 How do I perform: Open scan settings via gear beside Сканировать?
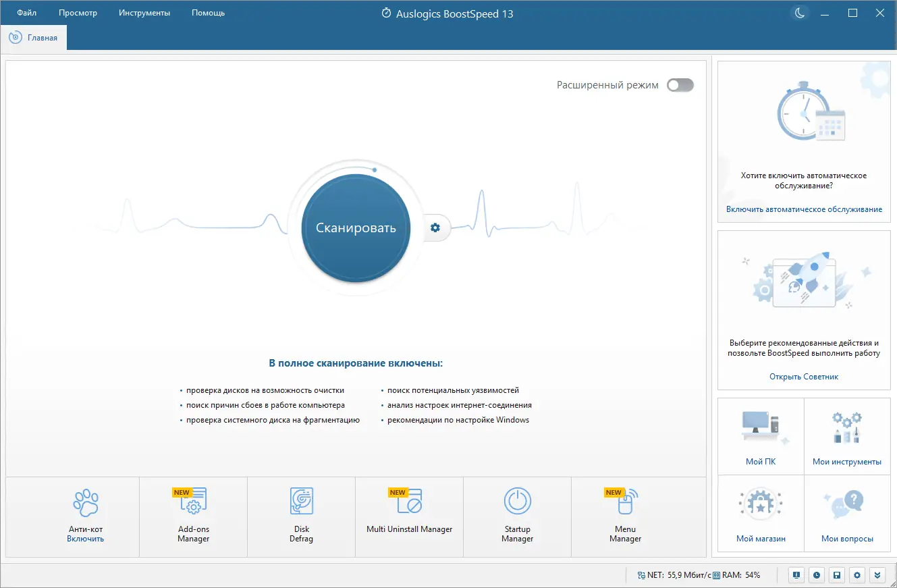[x=435, y=228]
